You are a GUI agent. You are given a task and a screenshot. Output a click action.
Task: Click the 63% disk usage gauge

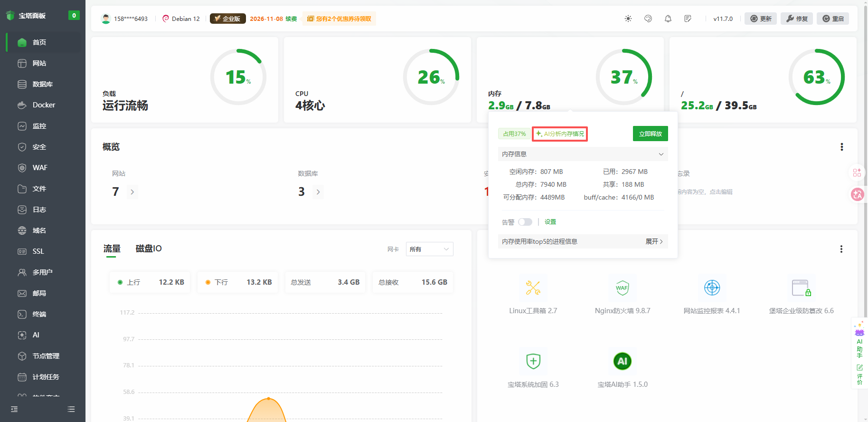(x=816, y=77)
